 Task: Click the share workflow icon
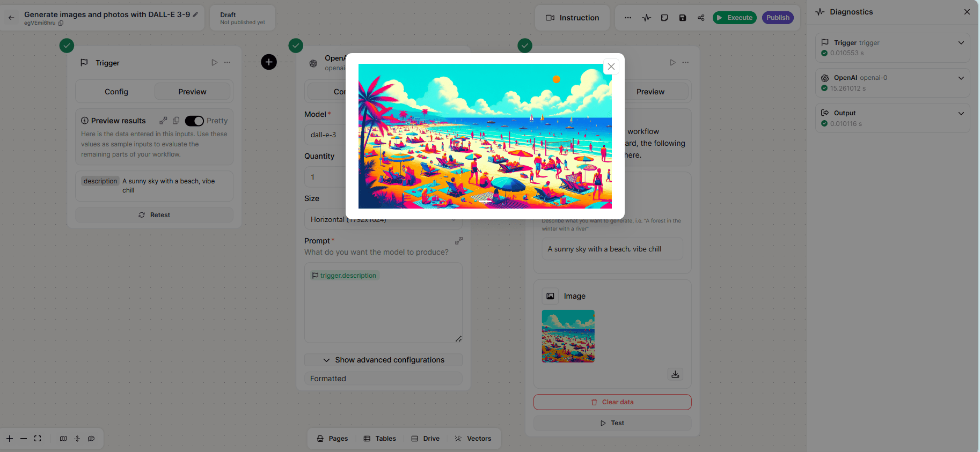pyautogui.click(x=701, y=18)
